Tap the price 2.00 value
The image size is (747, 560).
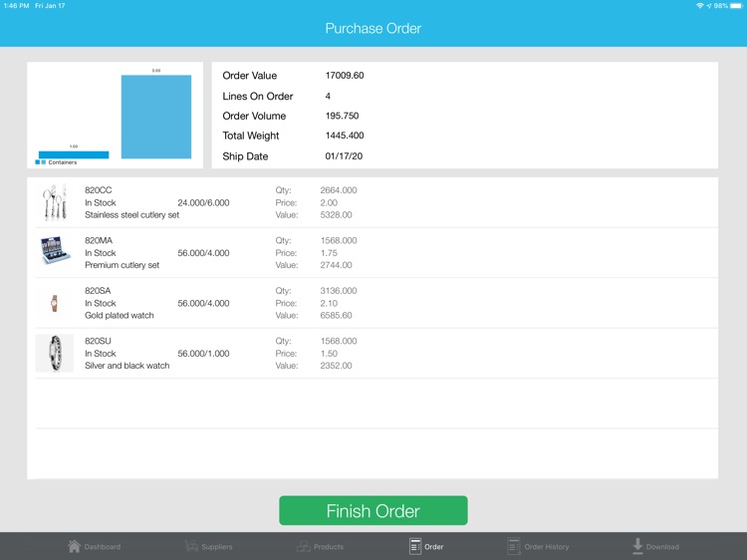(x=329, y=202)
